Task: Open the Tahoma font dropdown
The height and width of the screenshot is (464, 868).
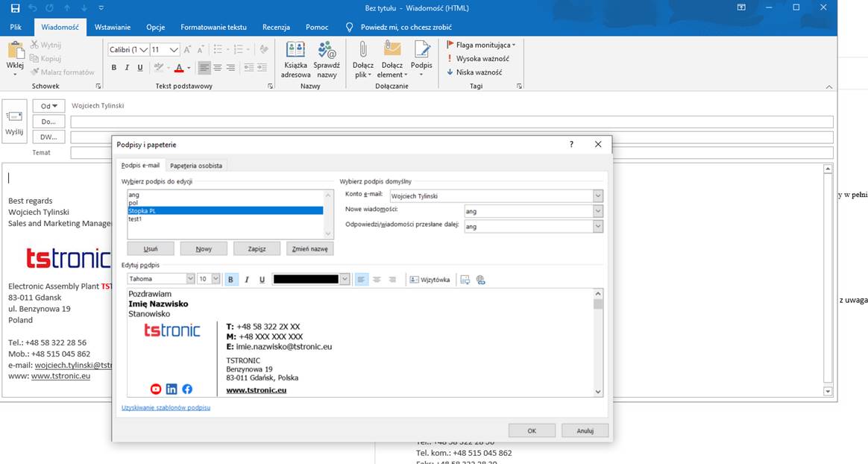Action: pyautogui.click(x=189, y=279)
